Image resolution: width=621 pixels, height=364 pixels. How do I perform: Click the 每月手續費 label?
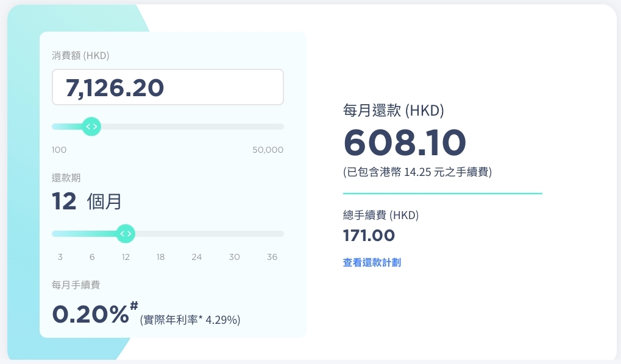pos(76,285)
